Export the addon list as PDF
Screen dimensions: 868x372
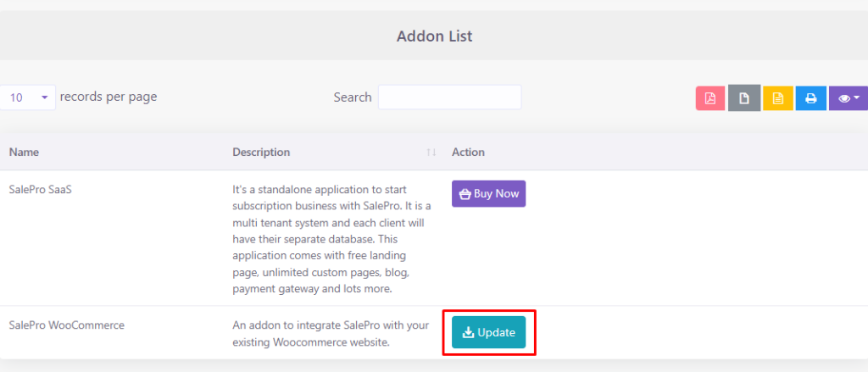click(x=710, y=98)
